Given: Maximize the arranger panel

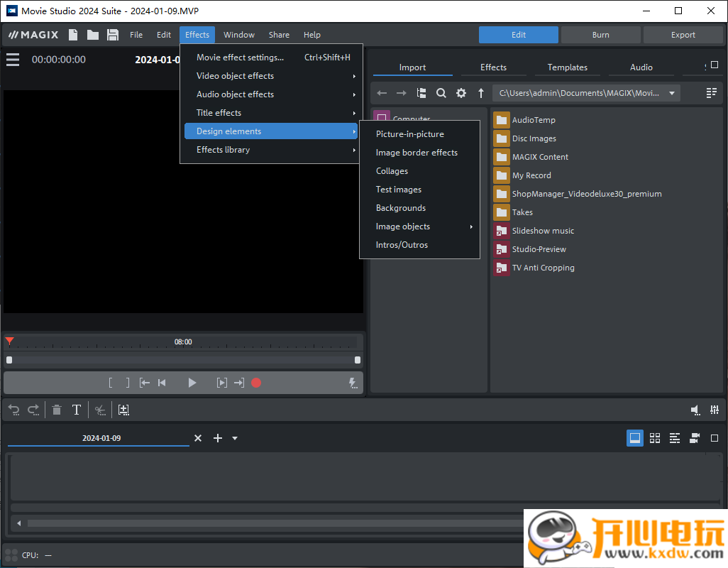Looking at the screenshot, I should (x=715, y=438).
